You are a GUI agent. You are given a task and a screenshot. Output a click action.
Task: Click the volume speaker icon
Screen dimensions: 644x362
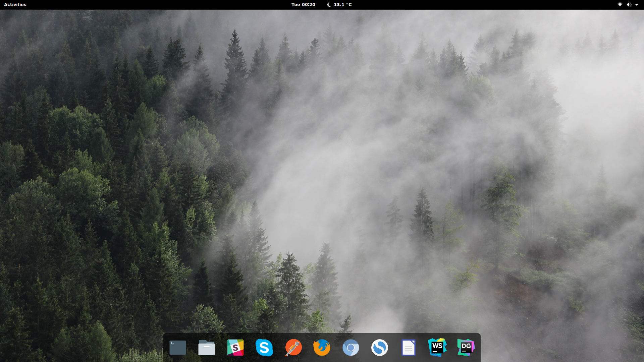pyautogui.click(x=629, y=4)
